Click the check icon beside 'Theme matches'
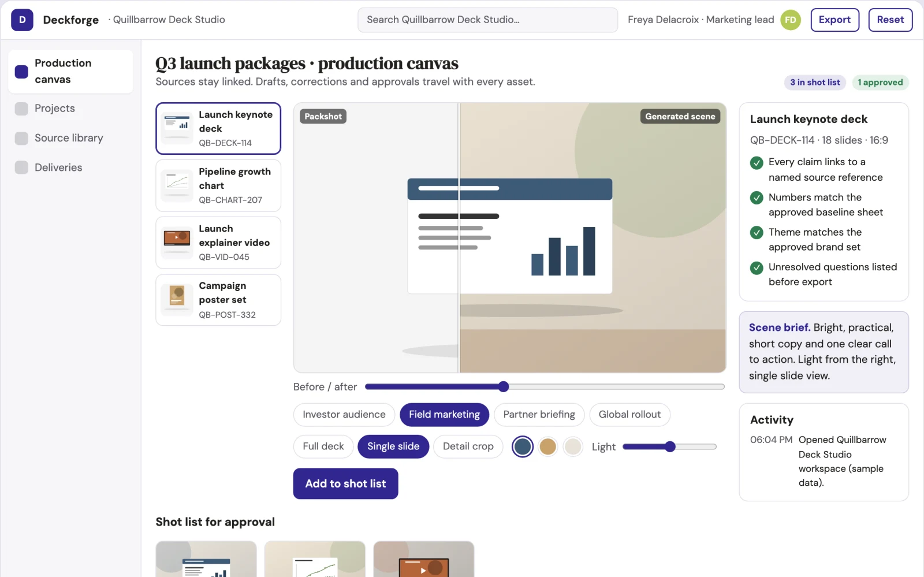This screenshot has width=924, height=577. pos(757,233)
